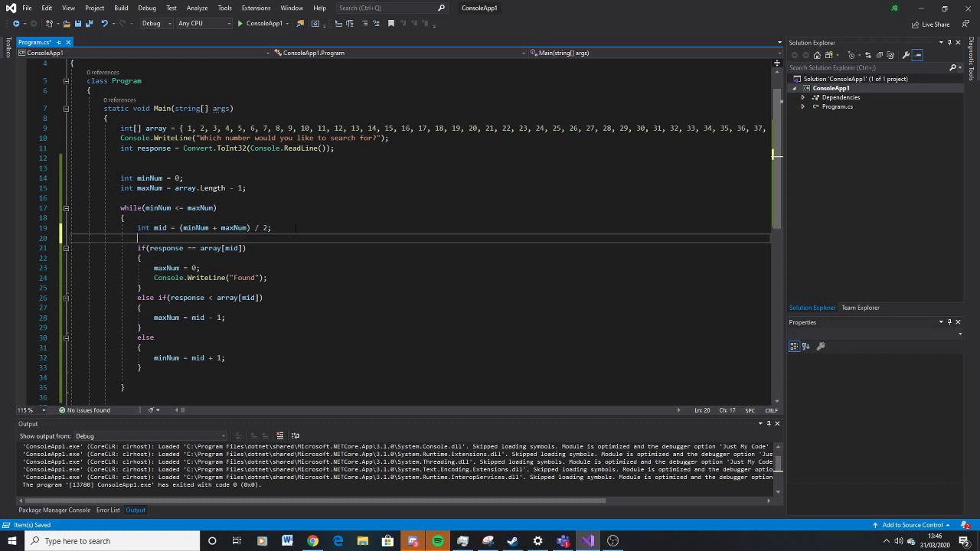Viewport: 980px width, 551px height.
Task: Click the Save All toolbar icon
Action: pos(89,24)
